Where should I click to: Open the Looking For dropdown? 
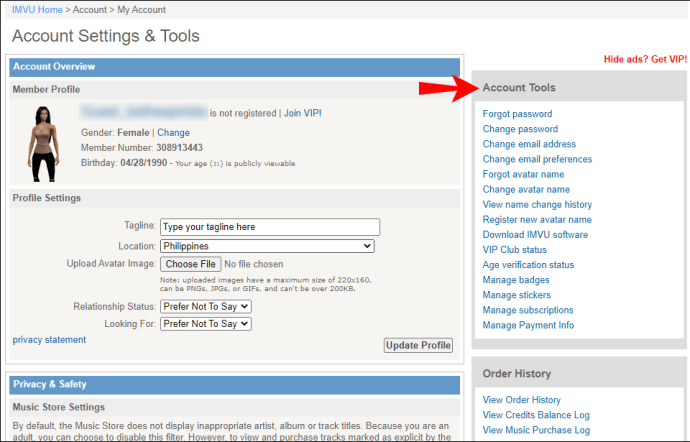point(206,324)
